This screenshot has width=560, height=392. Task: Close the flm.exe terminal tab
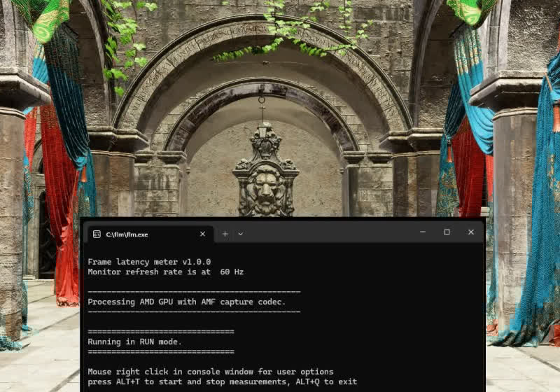(x=202, y=234)
